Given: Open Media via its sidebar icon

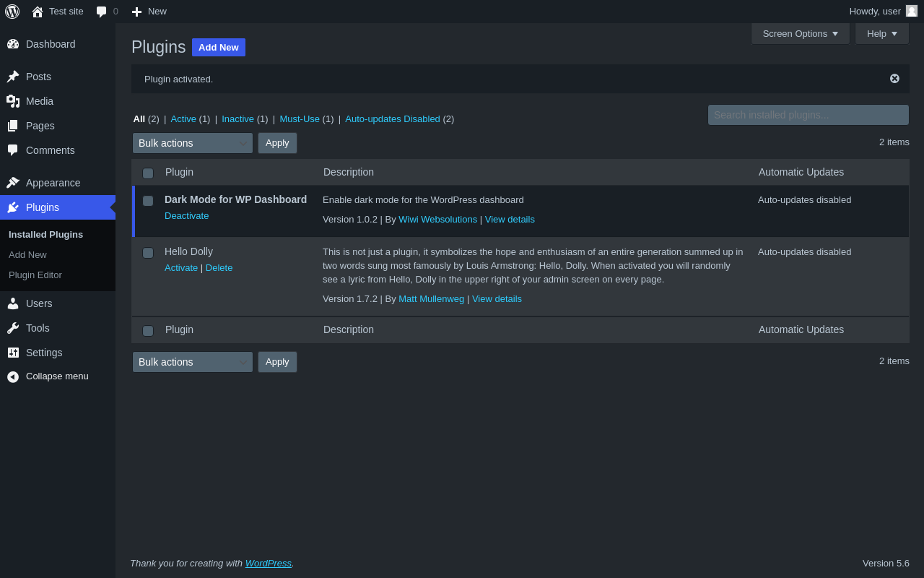Looking at the screenshot, I should (13, 101).
